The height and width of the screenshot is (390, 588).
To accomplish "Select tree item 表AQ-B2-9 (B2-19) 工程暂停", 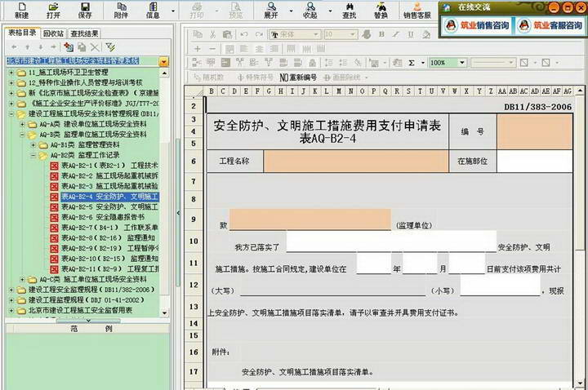I will [109, 248].
